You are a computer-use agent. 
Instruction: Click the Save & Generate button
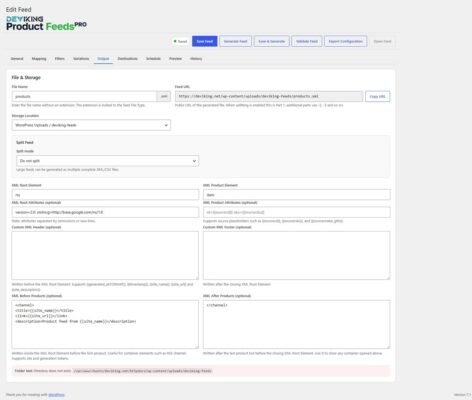tap(271, 41)
